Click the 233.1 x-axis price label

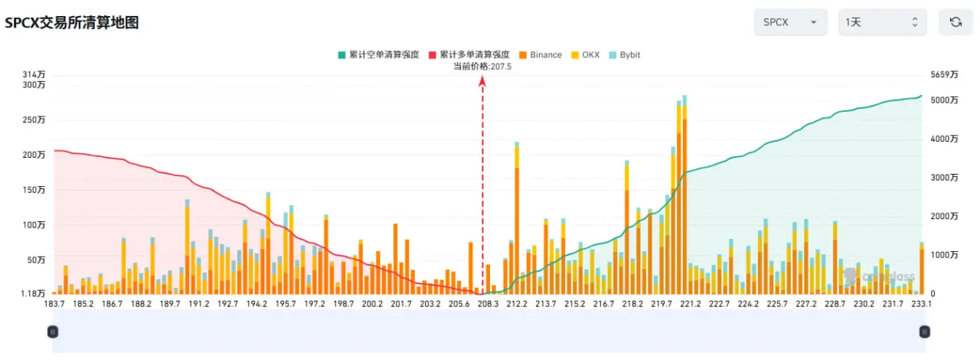pos(922,304)
